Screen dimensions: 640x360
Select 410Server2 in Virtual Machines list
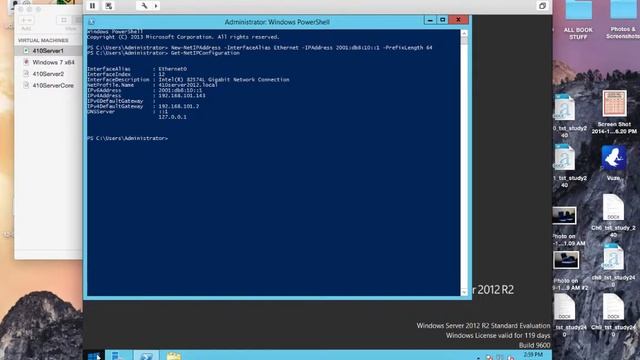click(48, 74)
